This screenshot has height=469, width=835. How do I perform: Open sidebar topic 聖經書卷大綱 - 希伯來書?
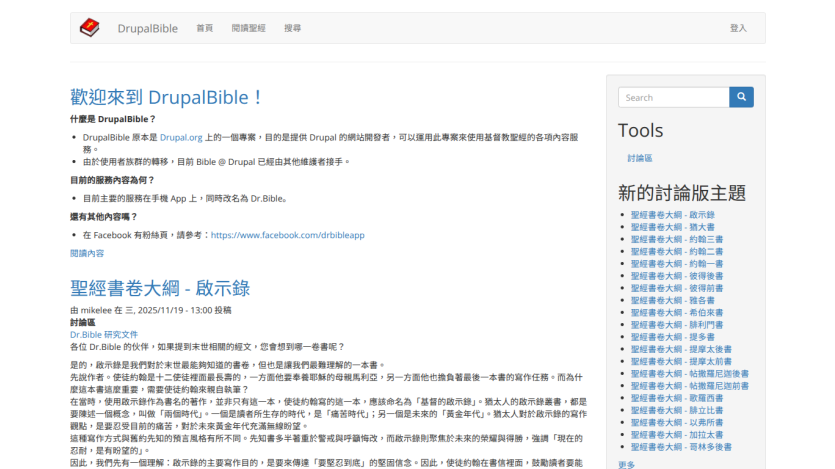(x=677, y=312)
